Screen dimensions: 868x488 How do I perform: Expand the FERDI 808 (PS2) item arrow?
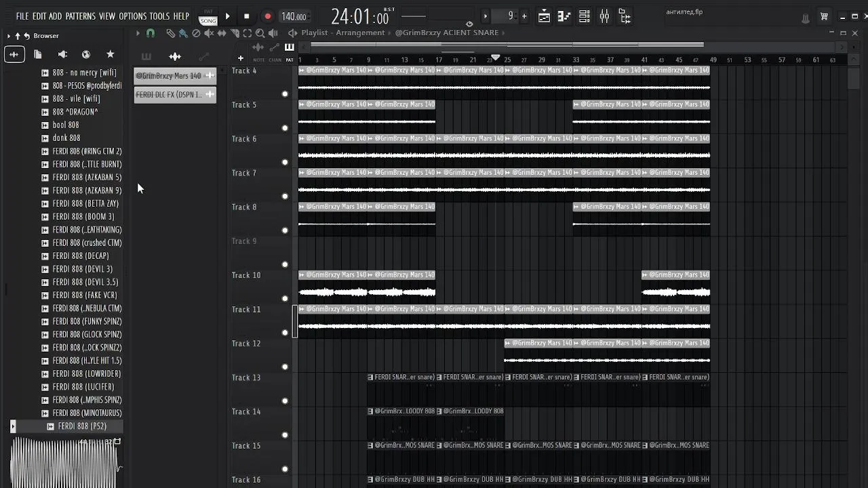(13, 426)
